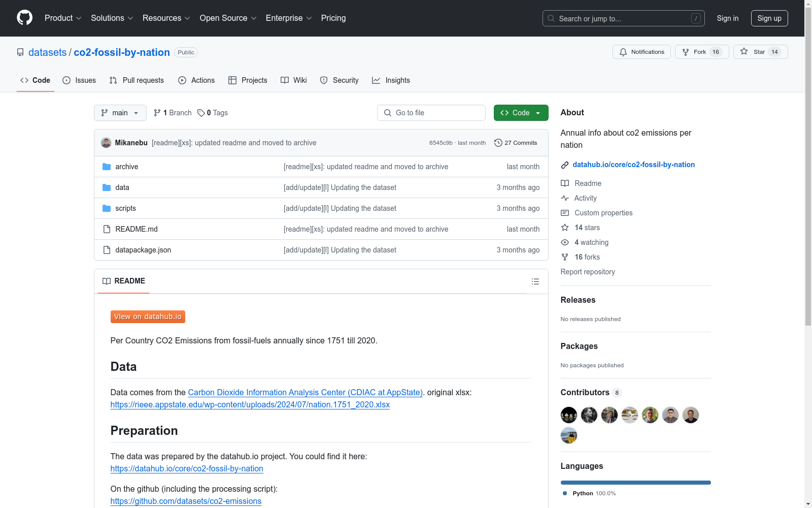The height and width of the screenshot is (508, 812).
Task: Expand the Open Source menu
Action: (228, 18)
